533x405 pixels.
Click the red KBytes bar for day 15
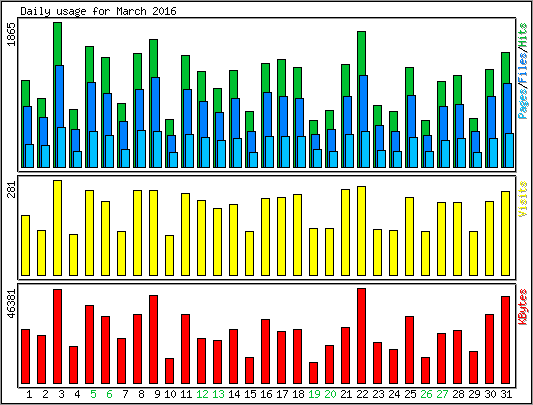click(x=250, y=370)
